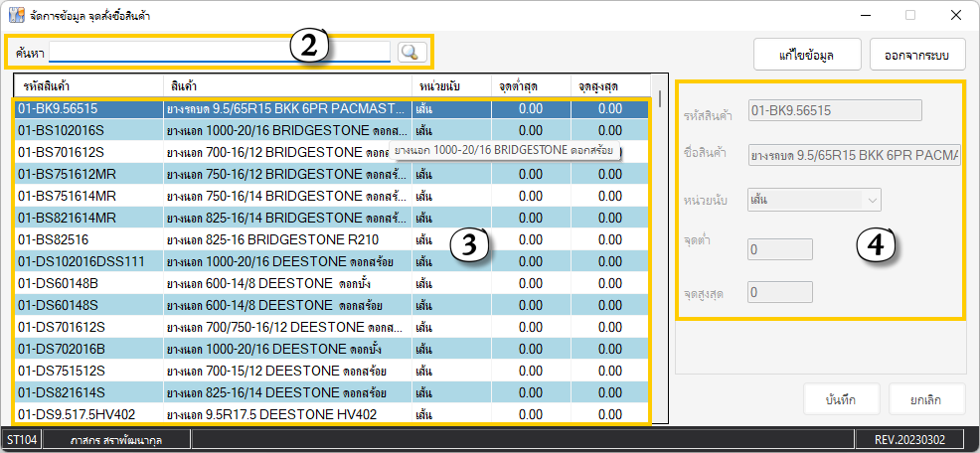The height and width of the screenshot is (453, 980).
Task: Sort by สินค้า column header
Action: click(286, 85)
